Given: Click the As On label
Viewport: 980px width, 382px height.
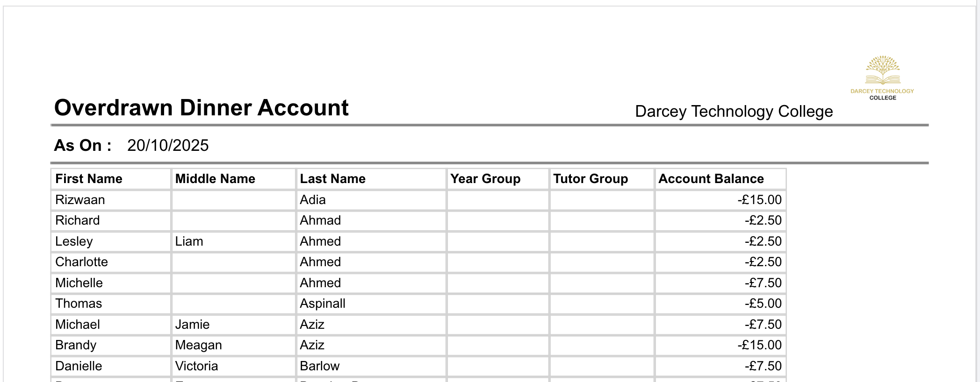Looking at the screenshot, I should coord(83,146).
